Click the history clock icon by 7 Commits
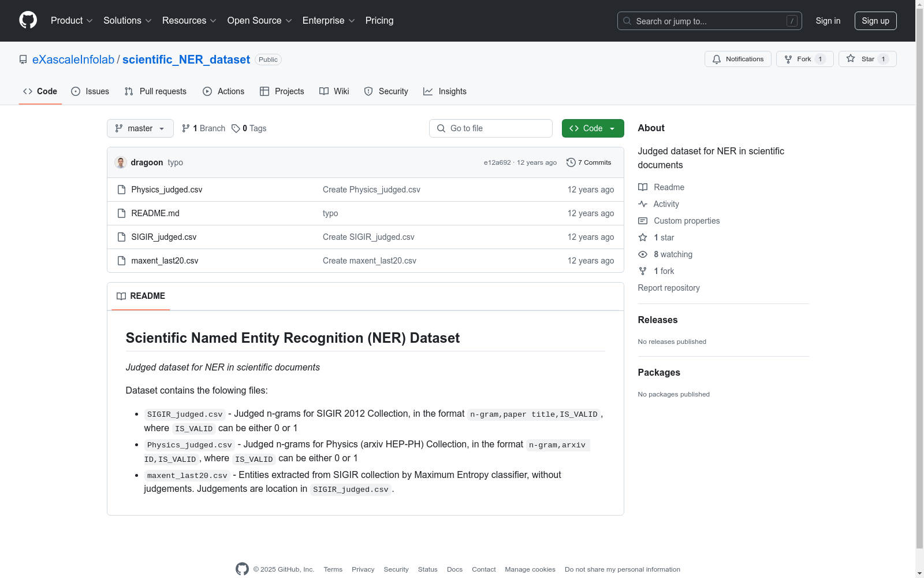Image resolution: width=924 pixels, height=578 pixels. click(x=571, y=162)
